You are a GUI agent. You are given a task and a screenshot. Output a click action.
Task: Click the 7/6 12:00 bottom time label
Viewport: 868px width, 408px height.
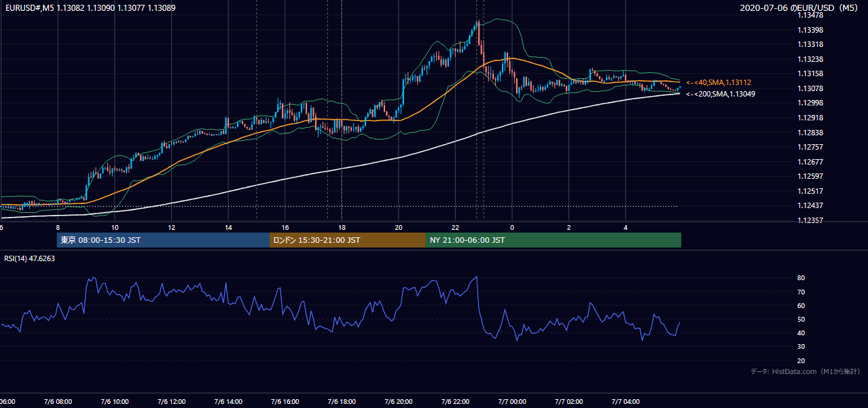tap(171, 402)
